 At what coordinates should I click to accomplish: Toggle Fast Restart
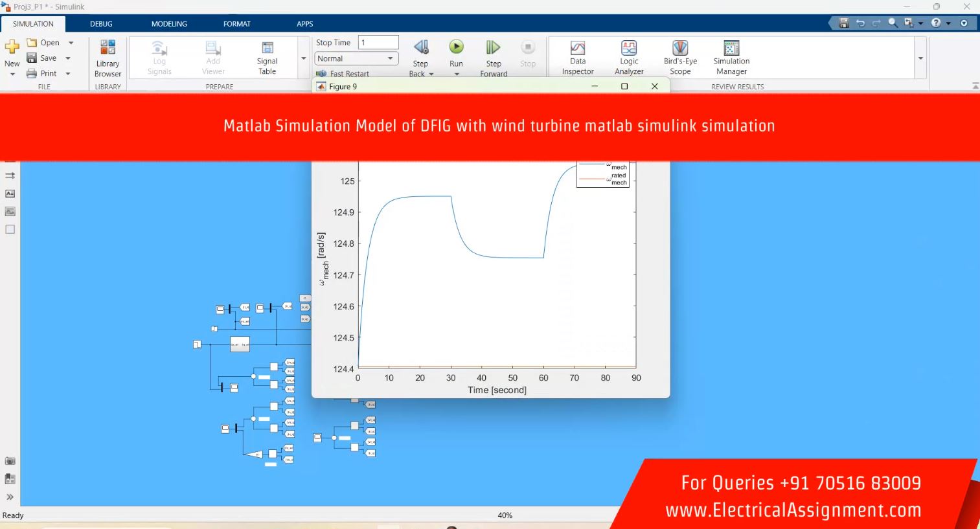343,74
